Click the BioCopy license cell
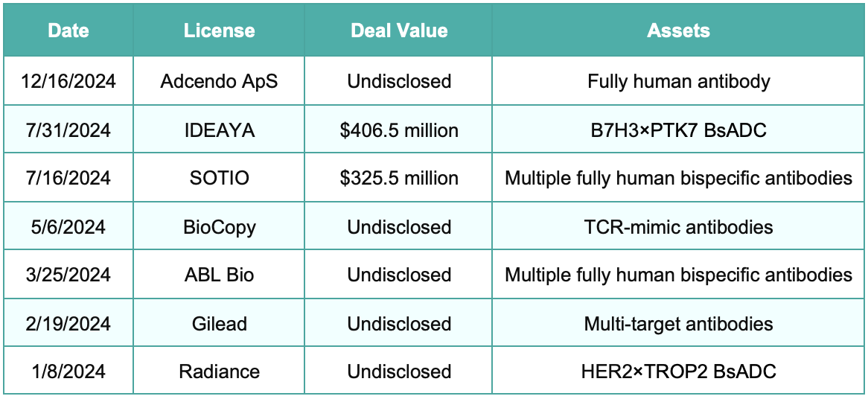Image resolution: width=868 pixels, height=399 pixels. click(219, 226)
